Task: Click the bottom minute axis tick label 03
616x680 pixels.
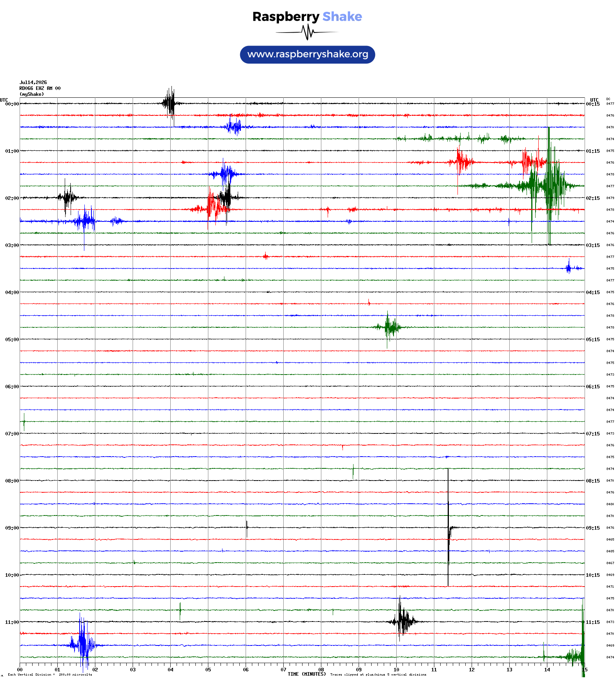Action: 133,670
